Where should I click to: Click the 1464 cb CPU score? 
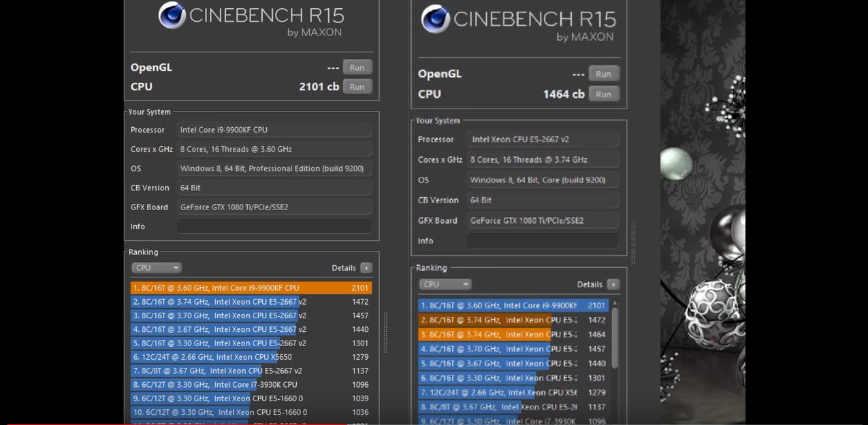click(x=564, y=94)
